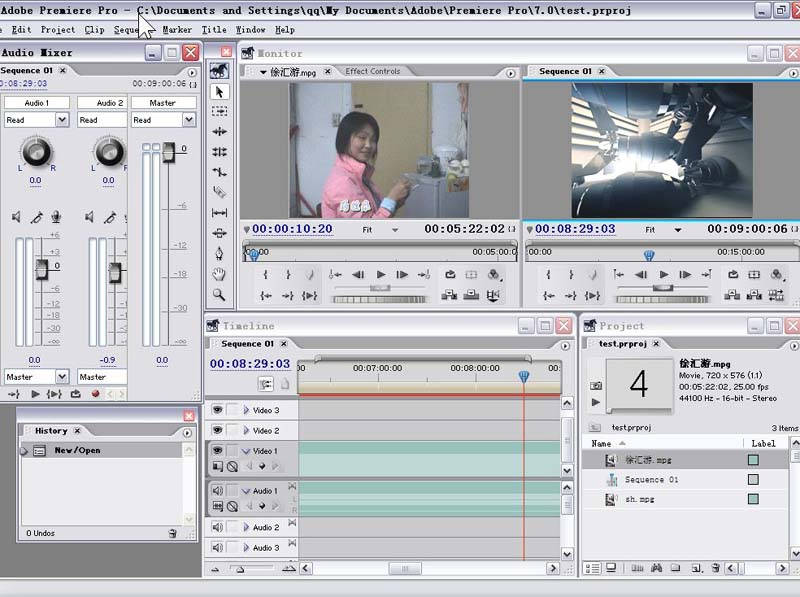Toggle Snap in the Timeline panel

tap(266, 384)
